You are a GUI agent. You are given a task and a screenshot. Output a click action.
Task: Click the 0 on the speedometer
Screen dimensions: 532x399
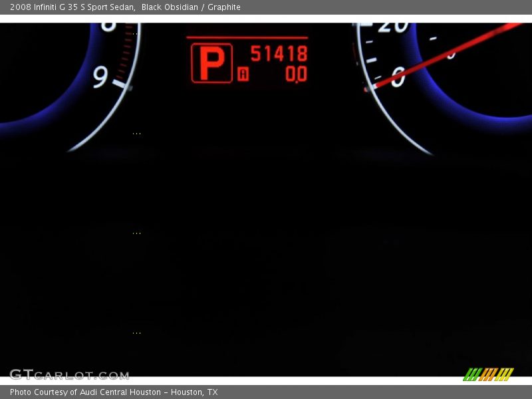(x=398, y=76)
